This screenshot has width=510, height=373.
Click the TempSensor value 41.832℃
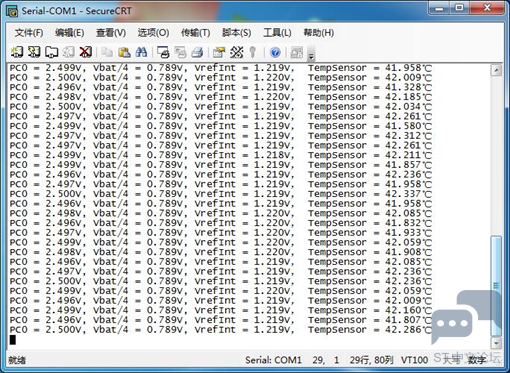coord(408,223)
